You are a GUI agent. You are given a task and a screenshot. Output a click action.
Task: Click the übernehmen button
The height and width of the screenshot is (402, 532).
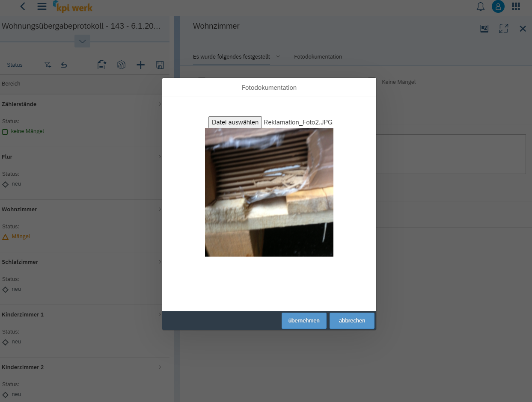click(x=304, y=320)
